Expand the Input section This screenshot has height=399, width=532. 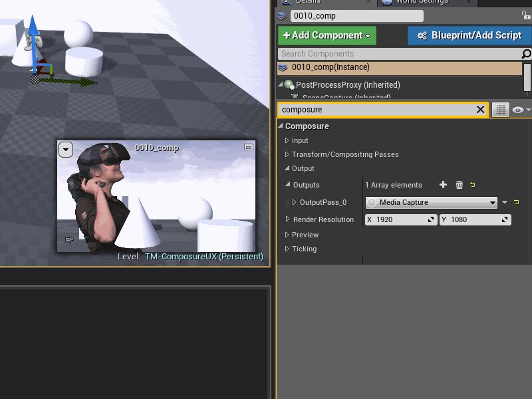coord(287,140)
